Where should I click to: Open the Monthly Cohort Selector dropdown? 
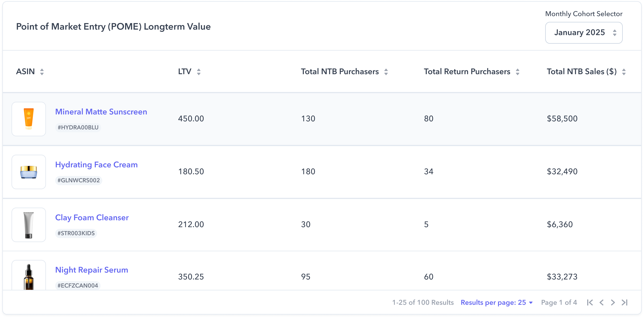click(x=583, y=33)
